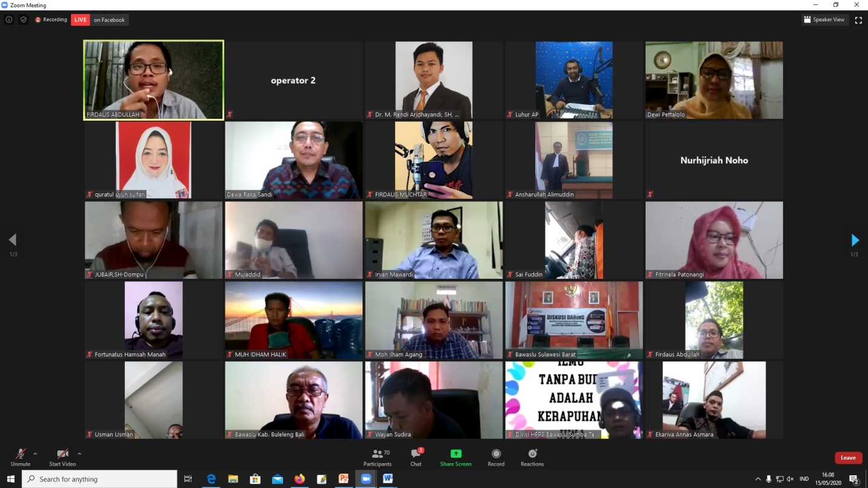This screenshot has width=868, height=488.
Task: Go to next page of participants
Action: [x=855, y=240]
